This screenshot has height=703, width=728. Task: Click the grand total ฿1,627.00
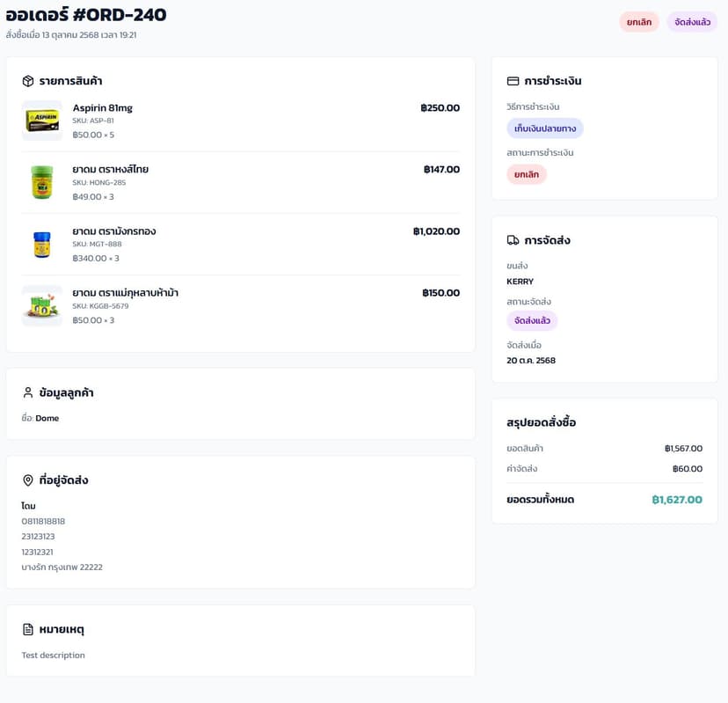click(x=677, y=500)
